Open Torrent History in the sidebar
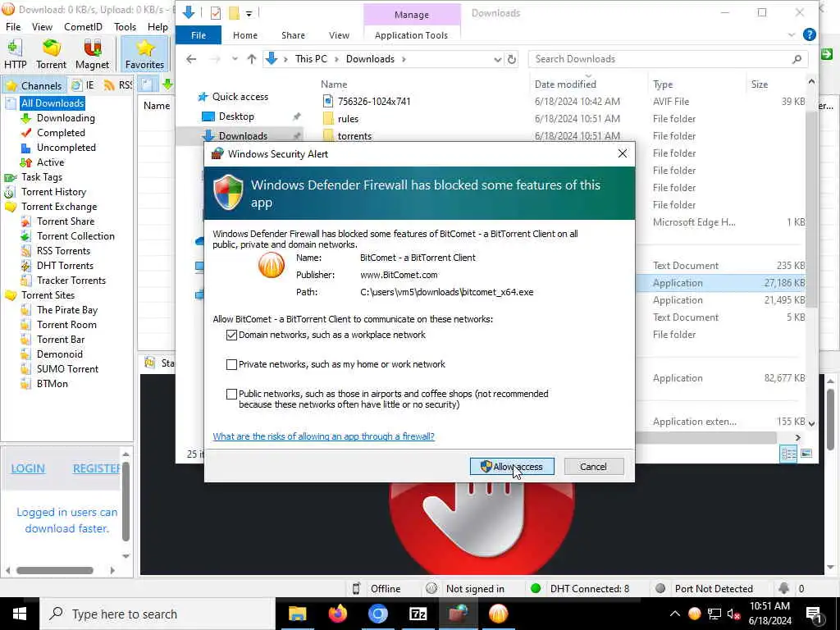Image resolution: width=840 pixels, height=630 pixels. point(53,192)
